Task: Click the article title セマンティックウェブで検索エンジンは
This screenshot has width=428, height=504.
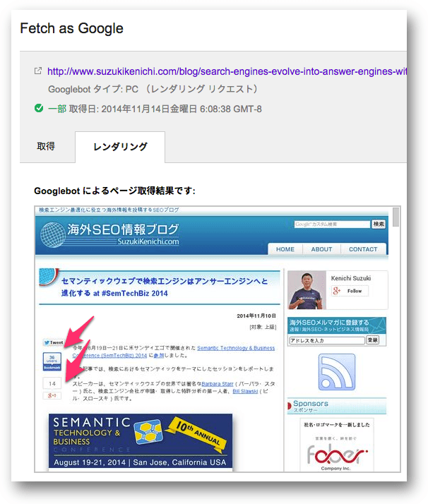Action: click(x=165, y=287)
